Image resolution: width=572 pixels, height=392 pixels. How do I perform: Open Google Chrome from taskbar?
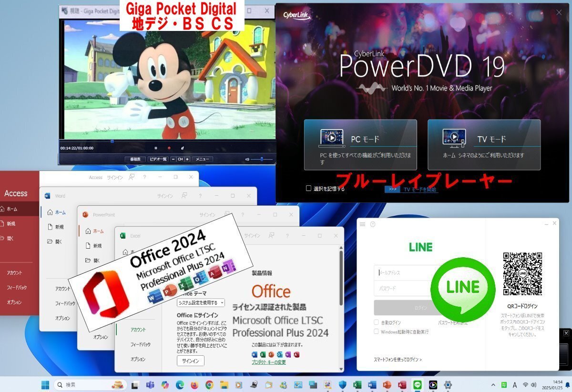click(x=209, y=384)
